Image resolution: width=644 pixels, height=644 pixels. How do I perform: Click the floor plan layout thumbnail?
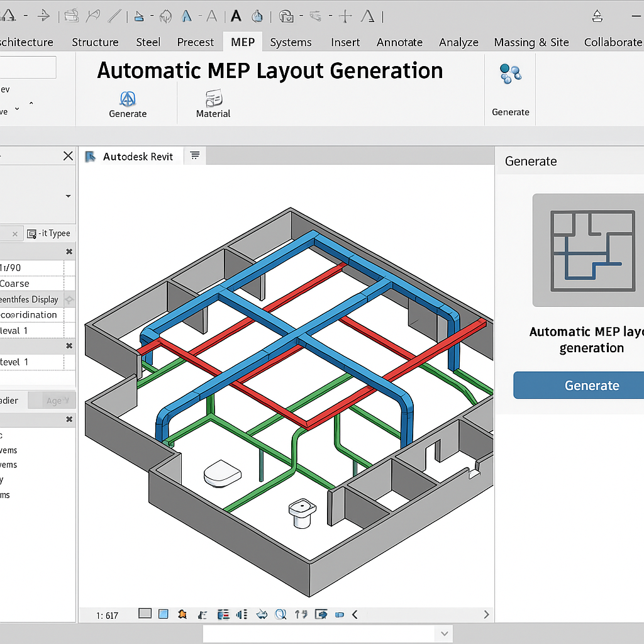tap(592, 250)
